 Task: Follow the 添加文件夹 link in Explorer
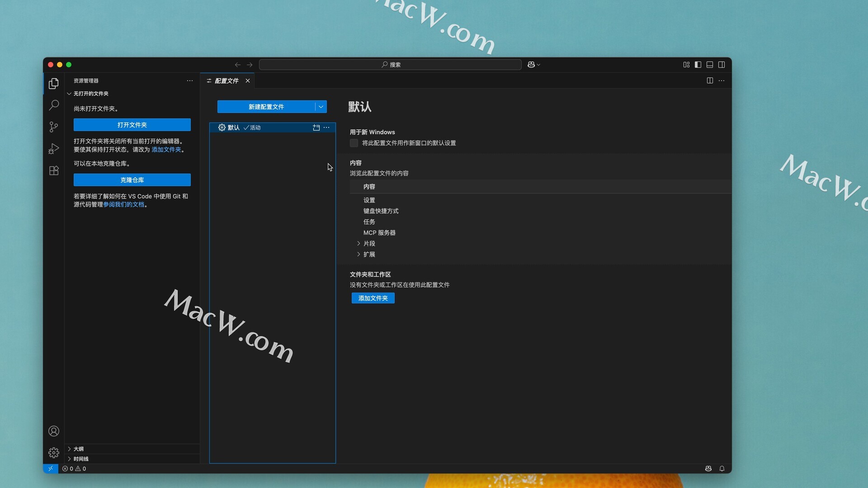pos(166,150)
